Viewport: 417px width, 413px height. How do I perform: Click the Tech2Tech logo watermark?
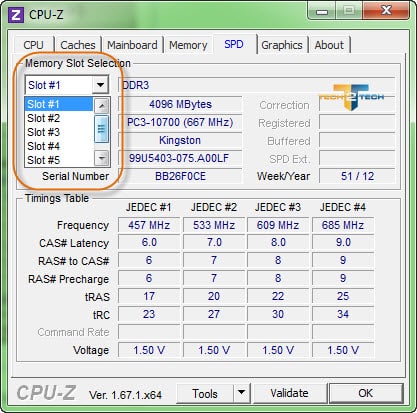pyautogui.click(x=352, y=97)
